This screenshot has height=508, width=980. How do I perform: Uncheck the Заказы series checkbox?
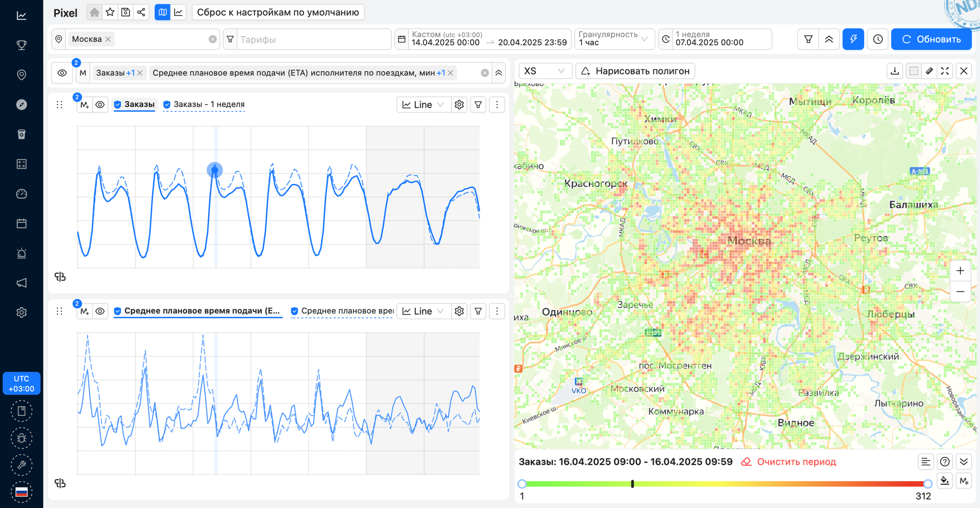click(118, 104)
